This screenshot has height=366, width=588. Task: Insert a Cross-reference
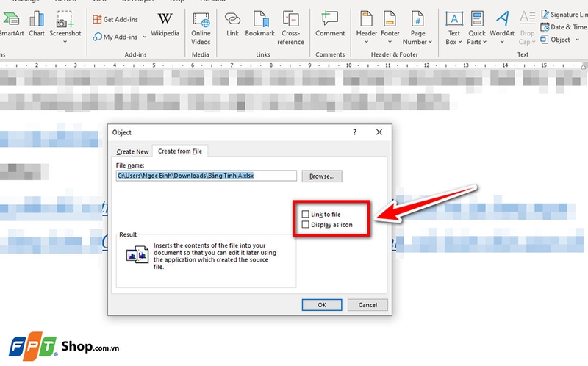tap(290, 29)
